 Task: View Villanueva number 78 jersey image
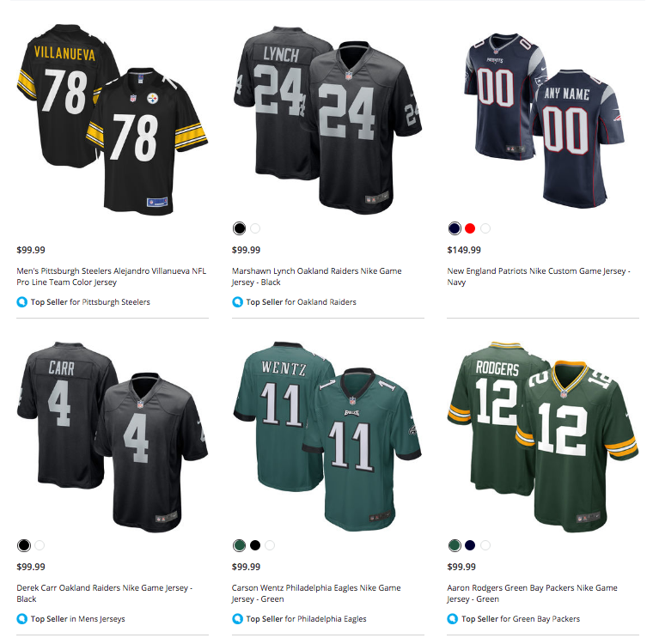point(113,120)
